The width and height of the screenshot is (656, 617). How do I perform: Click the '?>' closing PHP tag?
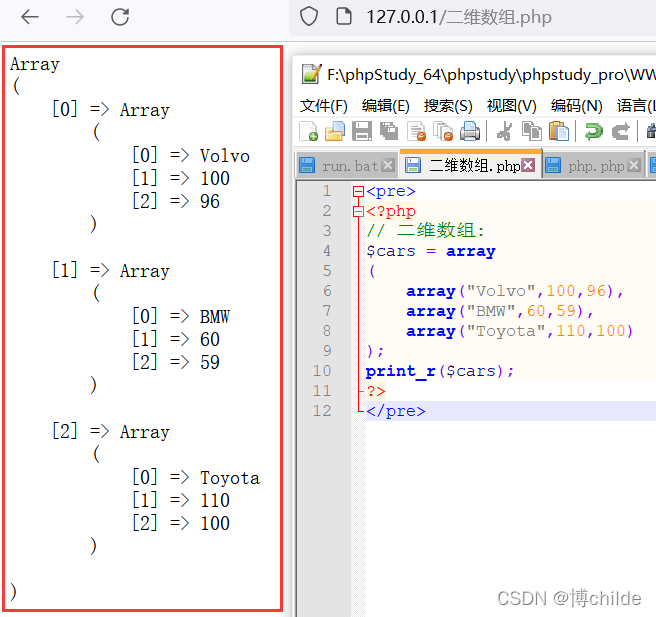click(376, 392)
